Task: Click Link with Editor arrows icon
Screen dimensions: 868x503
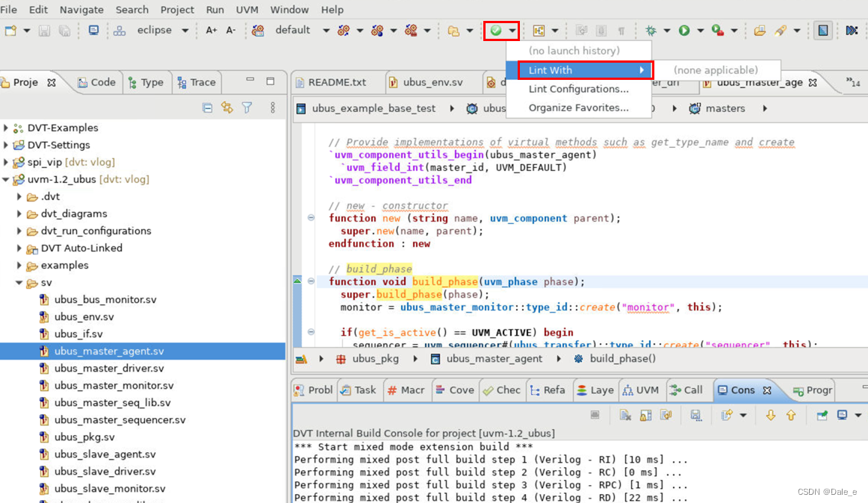Action: pos(227,107)
